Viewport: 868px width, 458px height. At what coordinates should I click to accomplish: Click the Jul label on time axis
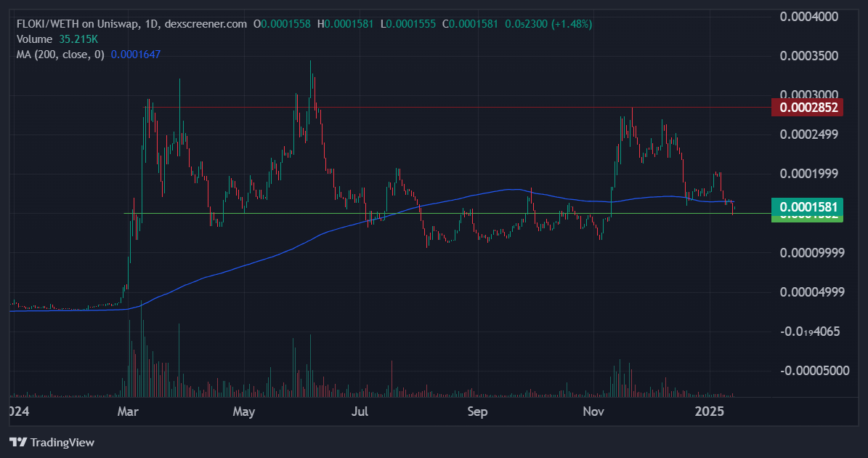pyautogui.click(x=360, y=411)
